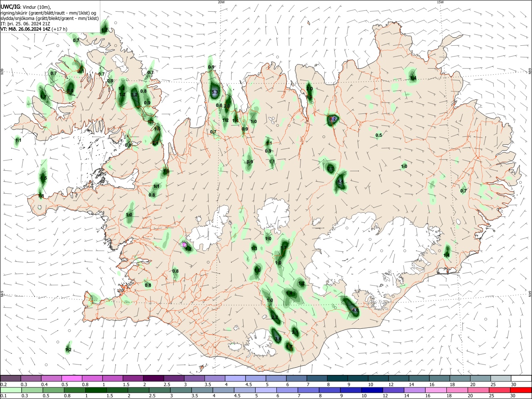Click the '15W' longitude label
Viewport: 532px width, 399px height.
441,2
